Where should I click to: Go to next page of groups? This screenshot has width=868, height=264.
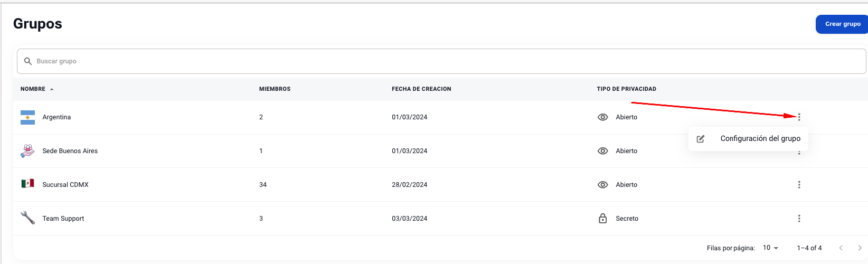coord(860,248)
